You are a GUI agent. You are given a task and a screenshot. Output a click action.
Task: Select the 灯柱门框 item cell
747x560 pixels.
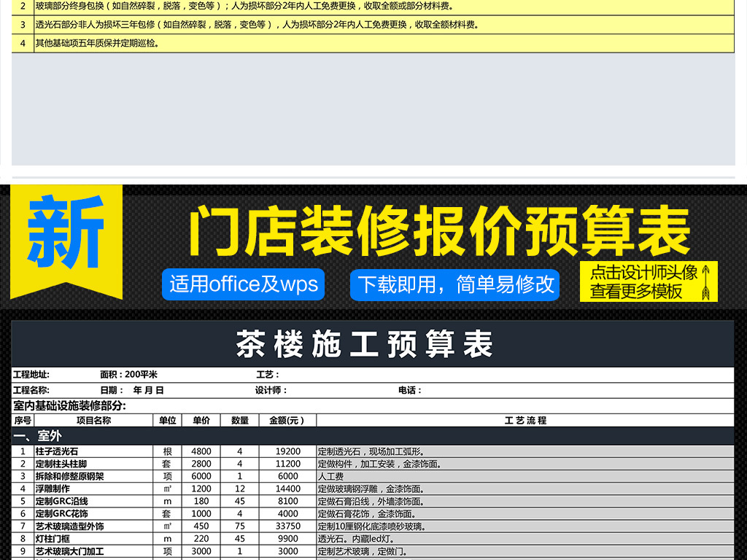coord(93,539)
